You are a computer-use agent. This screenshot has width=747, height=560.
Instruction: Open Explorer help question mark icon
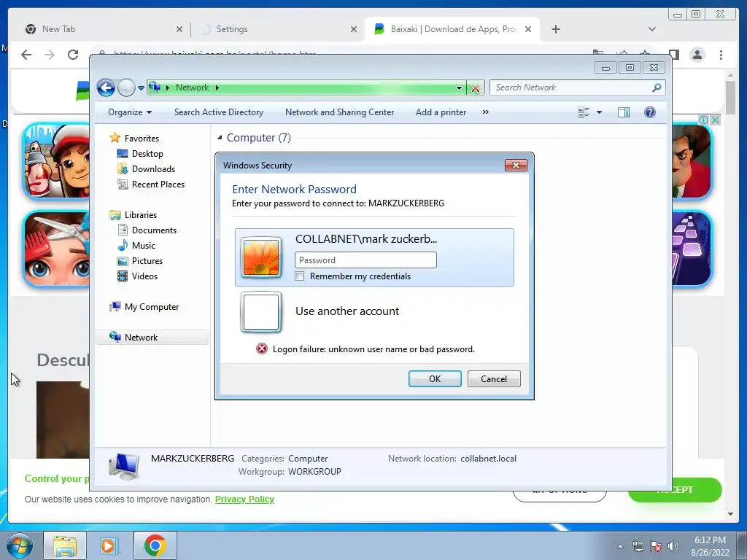(650, 112)
